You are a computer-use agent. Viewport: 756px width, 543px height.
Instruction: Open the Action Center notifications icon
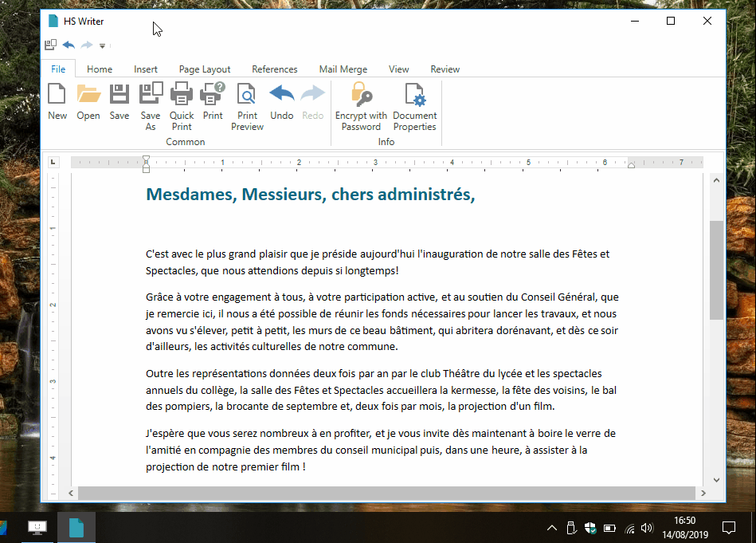[729, 528]
